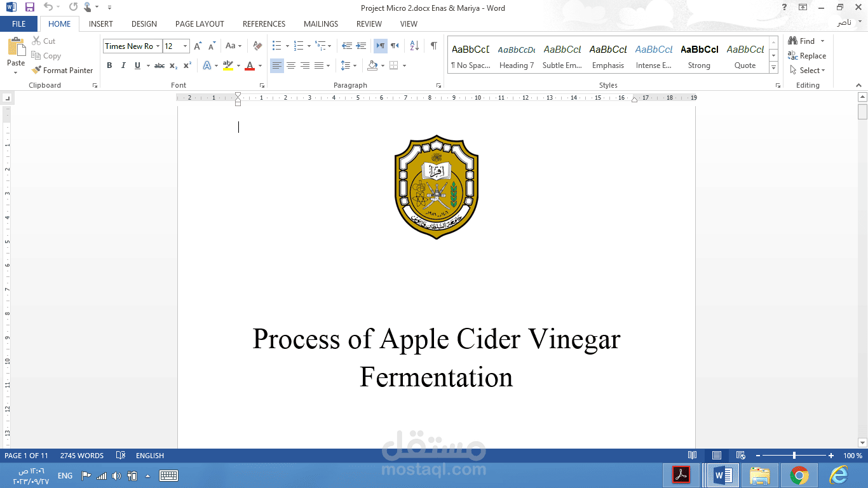Image resolution: width=868 pixels, height=488 pixels.
Task: Open Word Help question mark
Action: 784,8
